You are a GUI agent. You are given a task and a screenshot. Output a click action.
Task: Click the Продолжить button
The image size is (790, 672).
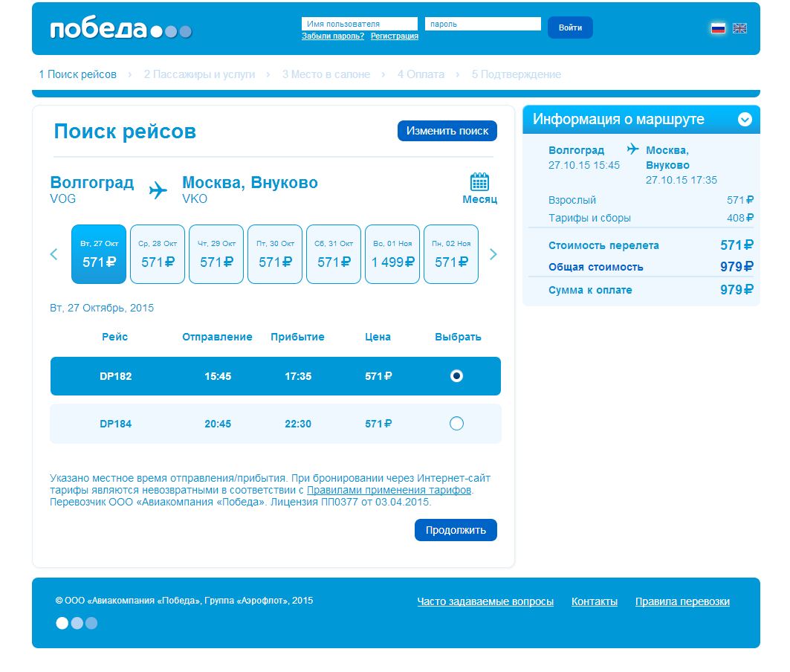click(x=456, y=530)
